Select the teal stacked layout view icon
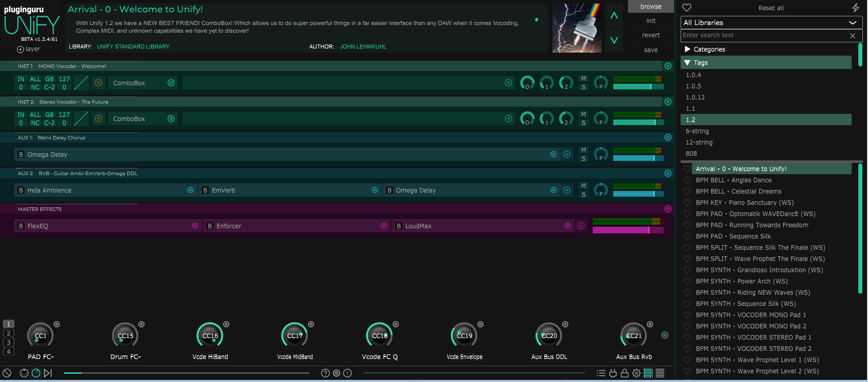The height and width of the screenshot is (382, 868). click(648, 373)
